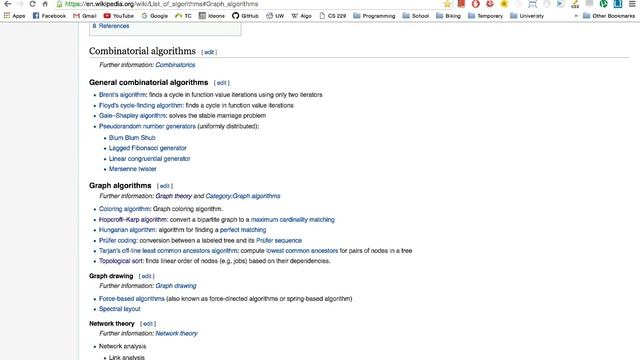Screen dimensions: 640x360
Task: Open the Force-based algorithms link
Action: point(131,299)
